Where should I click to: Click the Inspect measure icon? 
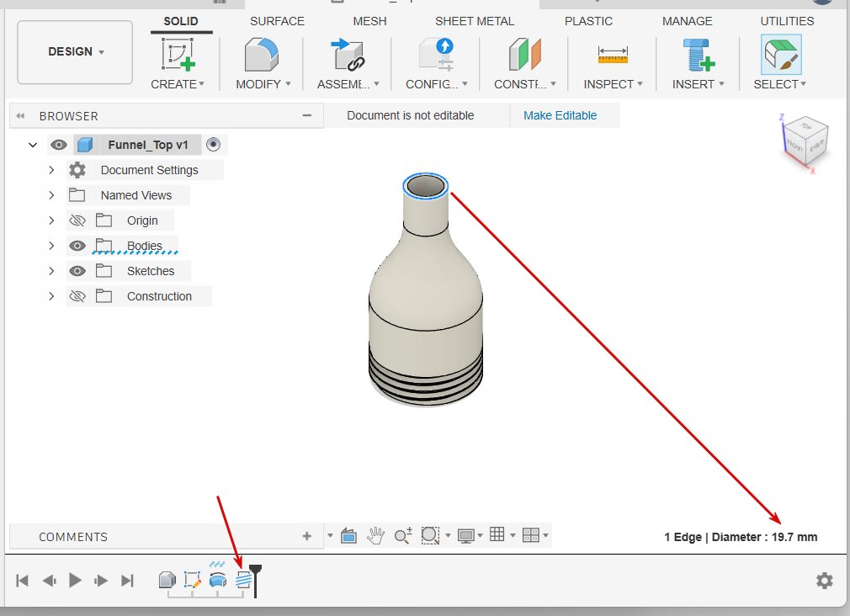(x=613, y=55)
